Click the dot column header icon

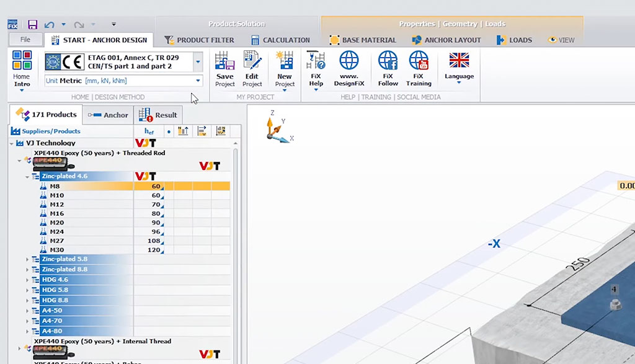[x=169, y=131]
